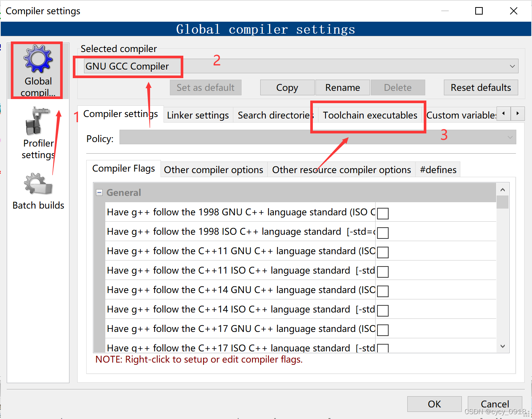The image size is (532, 419).
Task: Switch to Linker settings tab
Action: 198,115
